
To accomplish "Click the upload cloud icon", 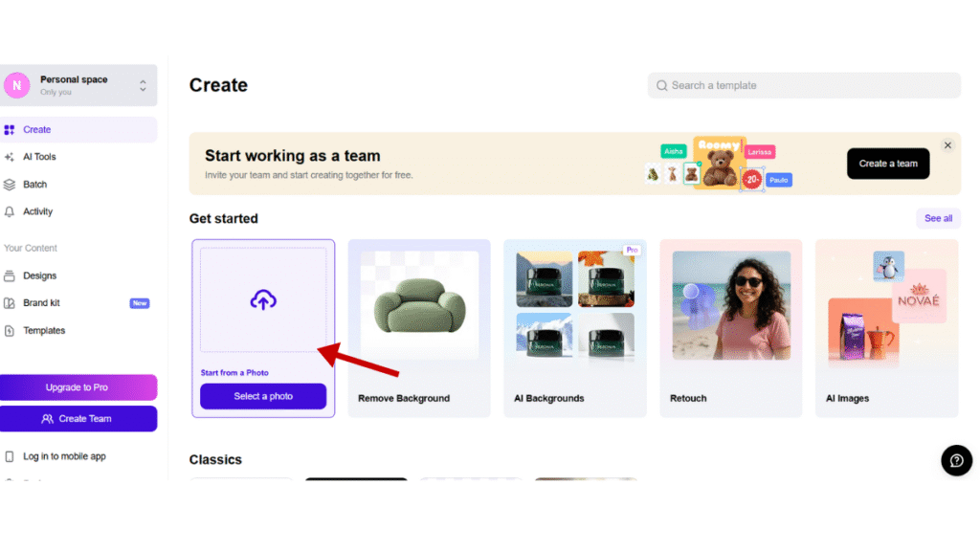I will pyautogui.click(x=263, y=300).
